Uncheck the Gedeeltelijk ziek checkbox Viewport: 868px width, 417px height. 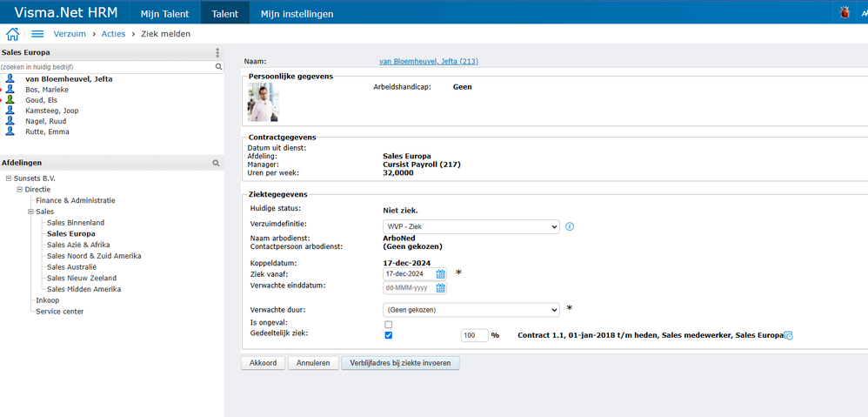[389, 335]
